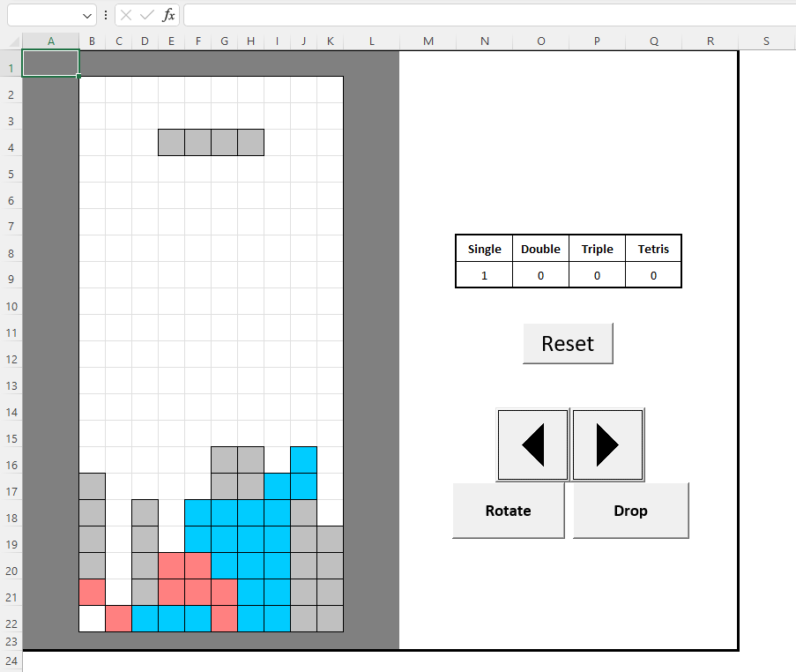The image size is (796, 672).
Task: Select column J header
Action: pyautogui.click(x=303, y=41)
